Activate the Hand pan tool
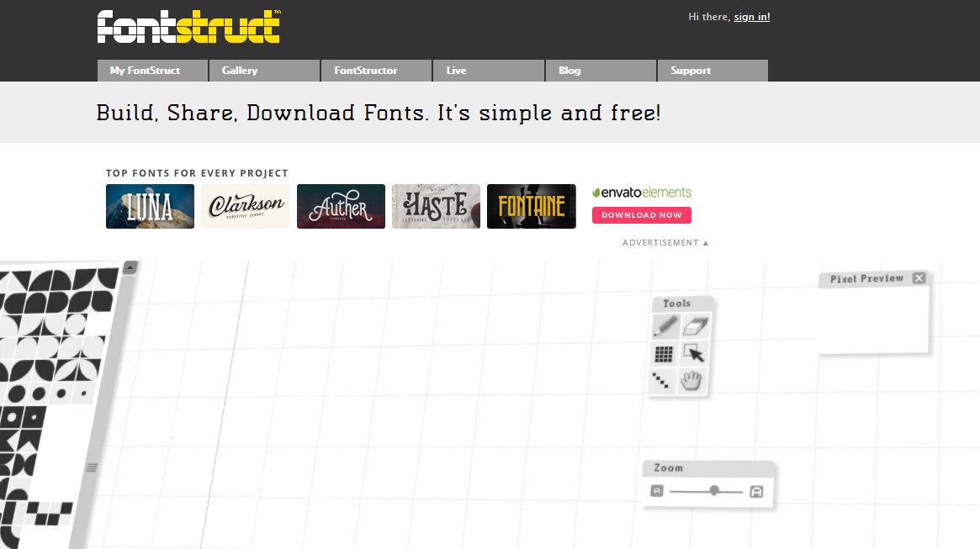 (691, 380)
